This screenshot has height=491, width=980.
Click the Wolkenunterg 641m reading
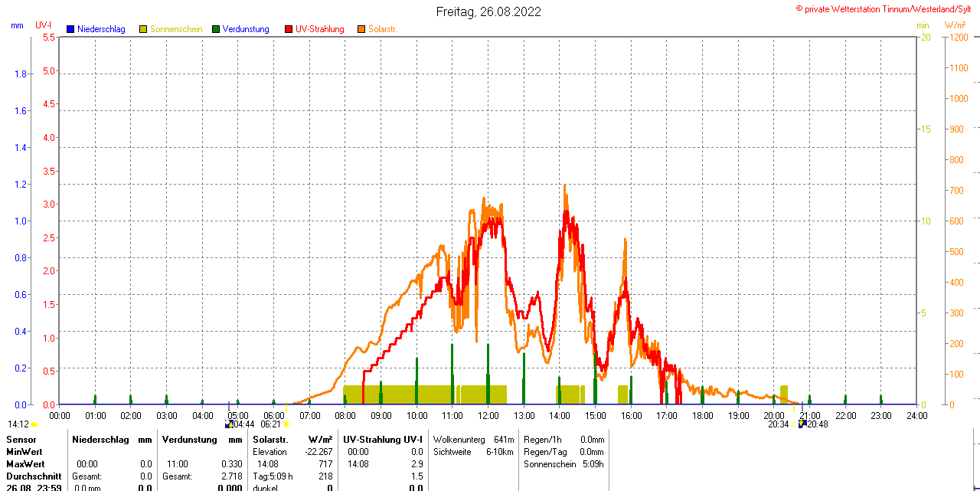[473, 440]
